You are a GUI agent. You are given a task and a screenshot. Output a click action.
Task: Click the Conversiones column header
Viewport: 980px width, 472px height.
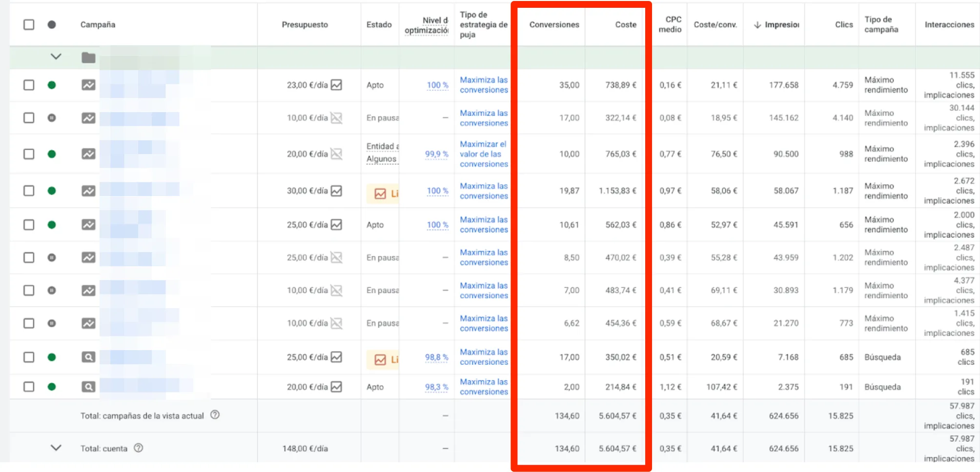[554, 24]
